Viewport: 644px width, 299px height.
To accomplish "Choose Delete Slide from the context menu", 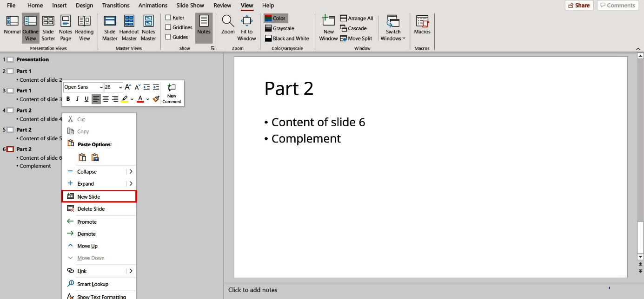I will pos(91,208).
